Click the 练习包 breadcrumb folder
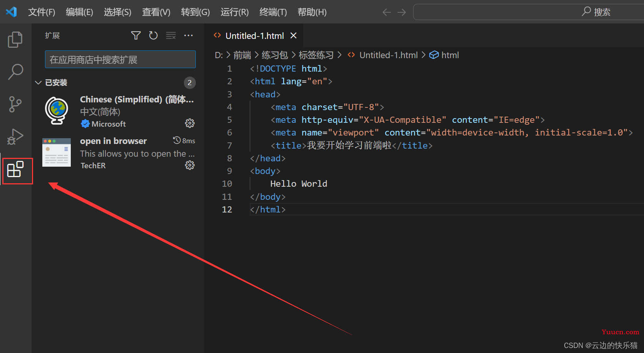The image size is (644, 353). point(275,55)
